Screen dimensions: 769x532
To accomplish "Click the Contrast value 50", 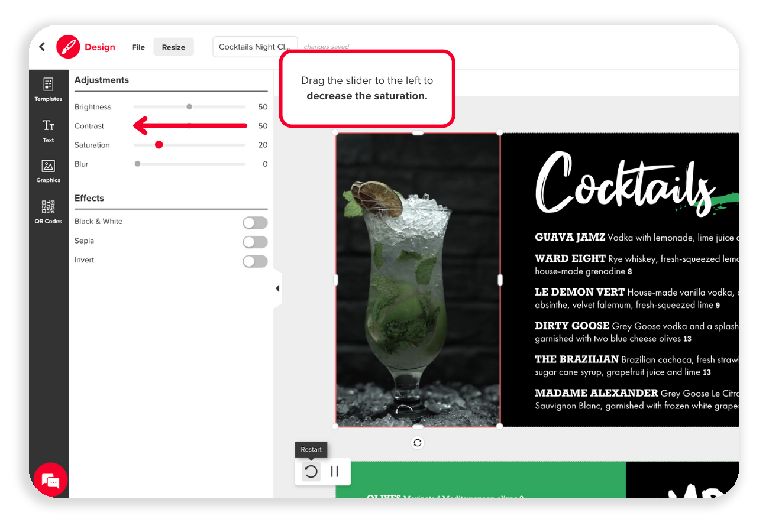I will [263, 126].
